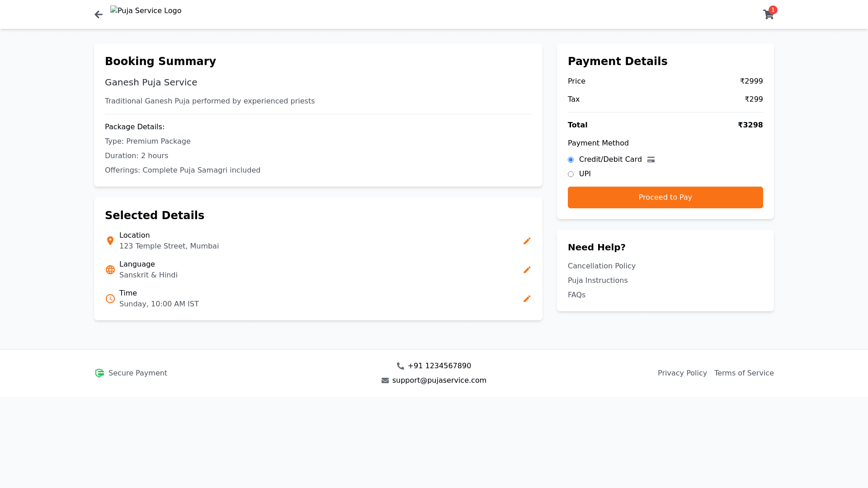Open the Cancellation Policy link
Screen dimensions: 868x488
(601, 266)
